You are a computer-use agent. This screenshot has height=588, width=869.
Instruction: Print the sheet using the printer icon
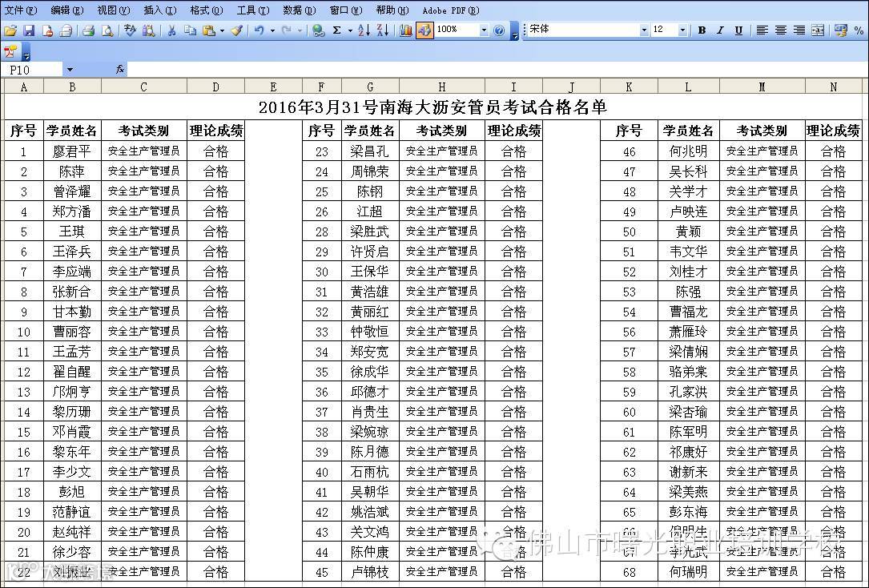(89, 31)
